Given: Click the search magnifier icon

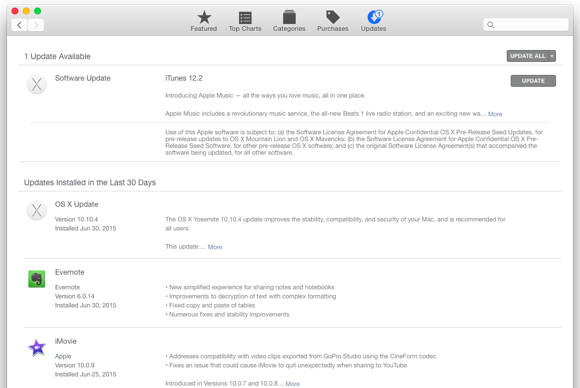Looking at the screenshot, I should [x=490, y=25].
